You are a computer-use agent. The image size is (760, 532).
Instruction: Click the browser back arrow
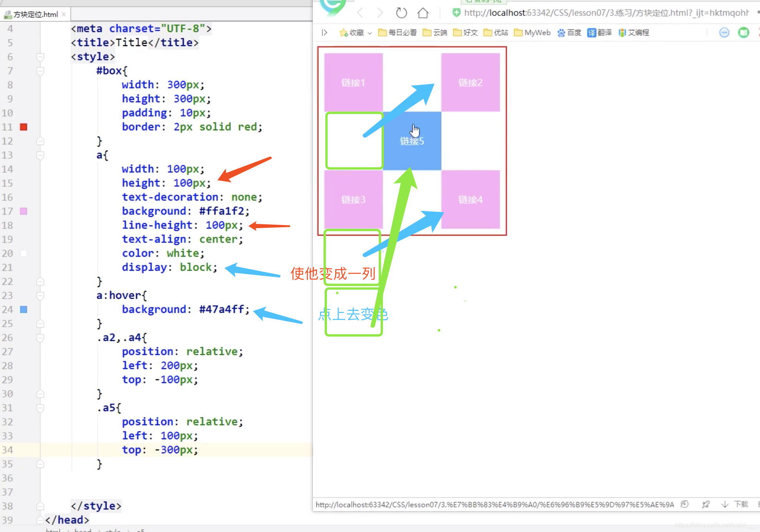click(360, 13)
